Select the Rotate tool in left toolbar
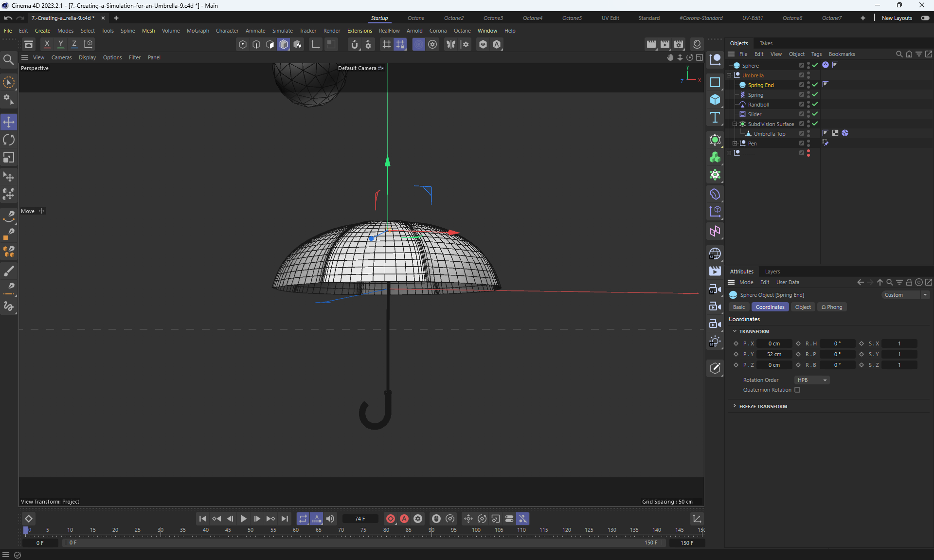Image resolution: width=934 pixels, height=560 pixels. (9, 140)
